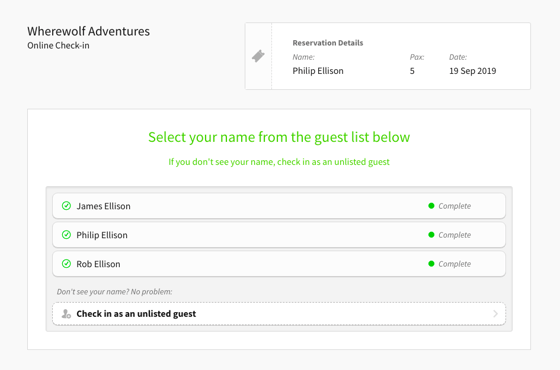
Task: Click the checkmark icon beside Philip Ellison
Action: [66, 235]
